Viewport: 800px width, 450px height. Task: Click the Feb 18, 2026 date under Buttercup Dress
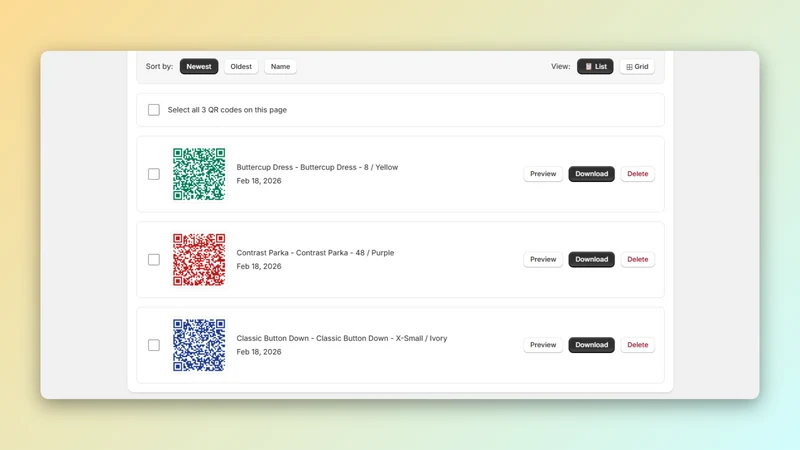click(x=259, y=181)
